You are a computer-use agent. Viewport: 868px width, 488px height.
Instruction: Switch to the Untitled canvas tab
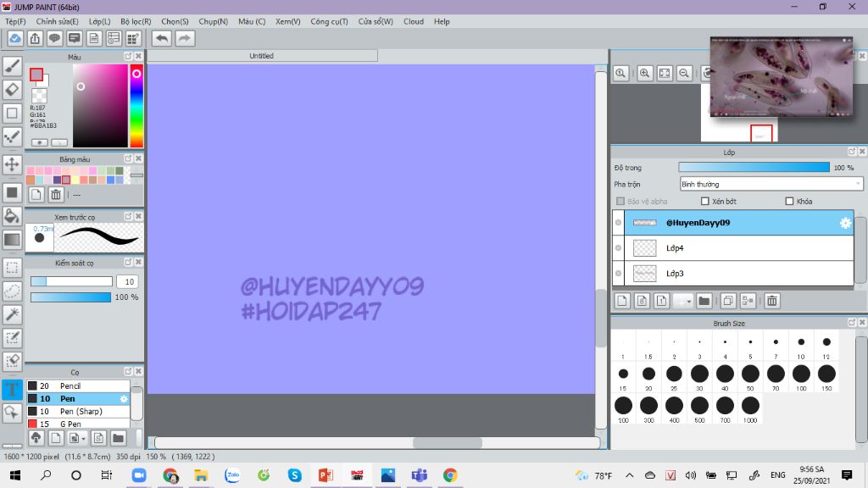click(262, 56)
